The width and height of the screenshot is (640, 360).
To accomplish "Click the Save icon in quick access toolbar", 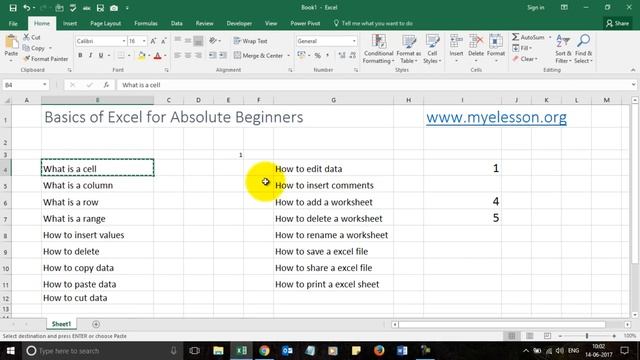I will pyautogui.click(x=13, y=8).
